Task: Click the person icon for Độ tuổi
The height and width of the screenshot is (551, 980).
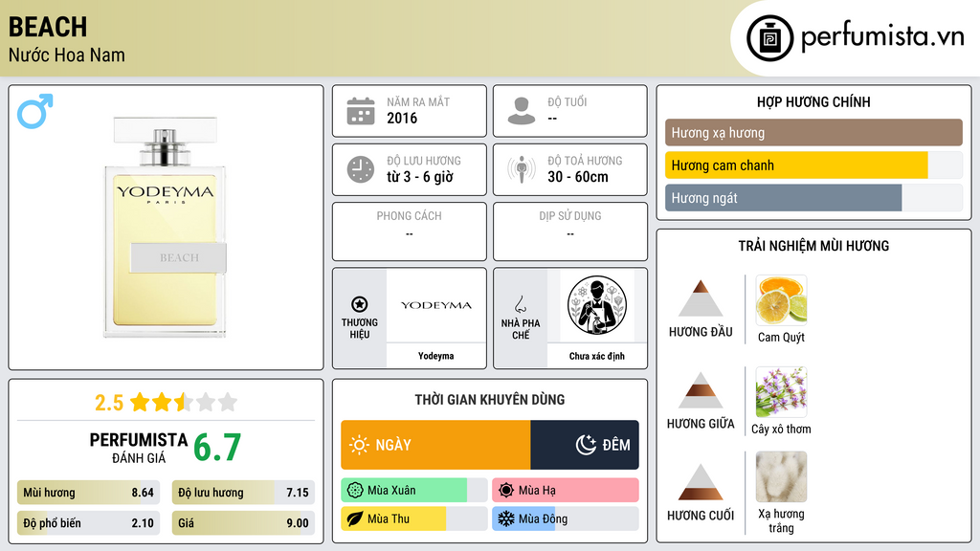Action: tap(522, 111)
